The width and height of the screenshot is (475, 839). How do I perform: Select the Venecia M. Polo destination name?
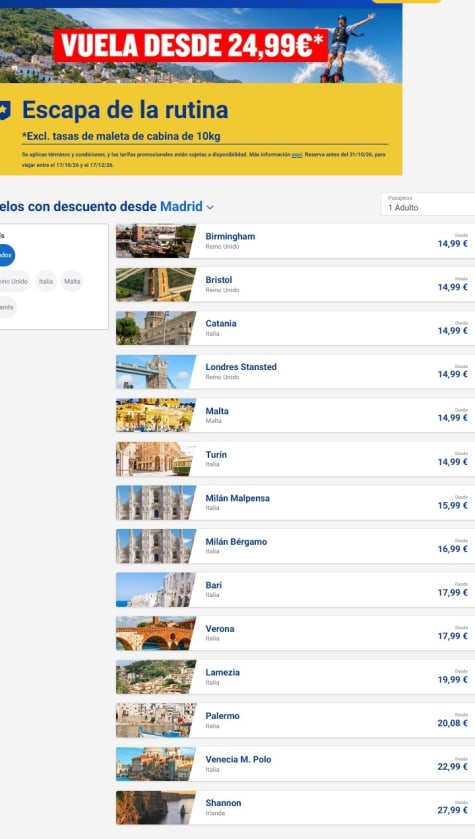238,759
